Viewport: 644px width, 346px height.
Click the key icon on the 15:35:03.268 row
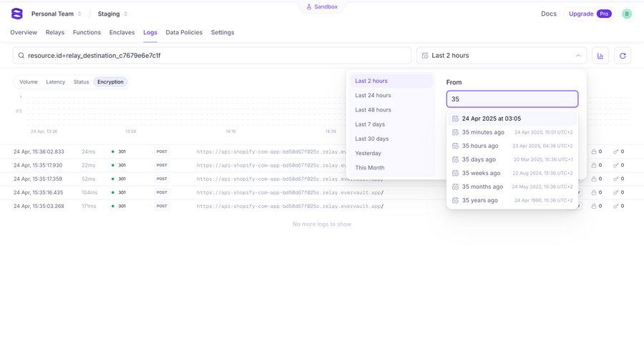[615, 206]
